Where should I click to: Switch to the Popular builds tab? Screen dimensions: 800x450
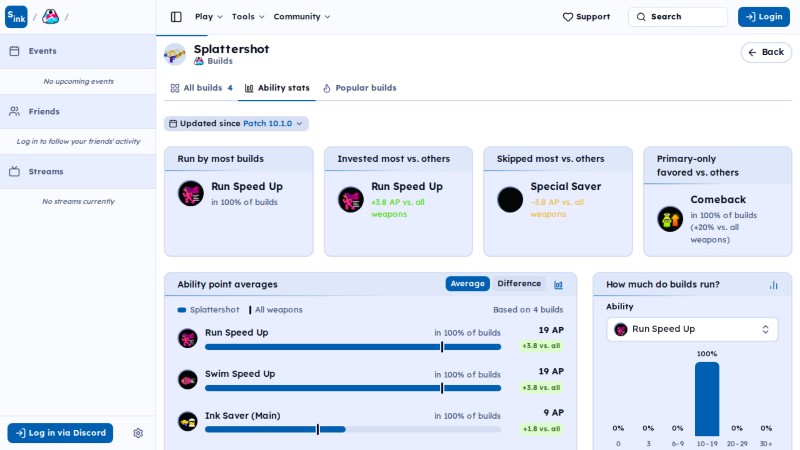coord(360,88)
